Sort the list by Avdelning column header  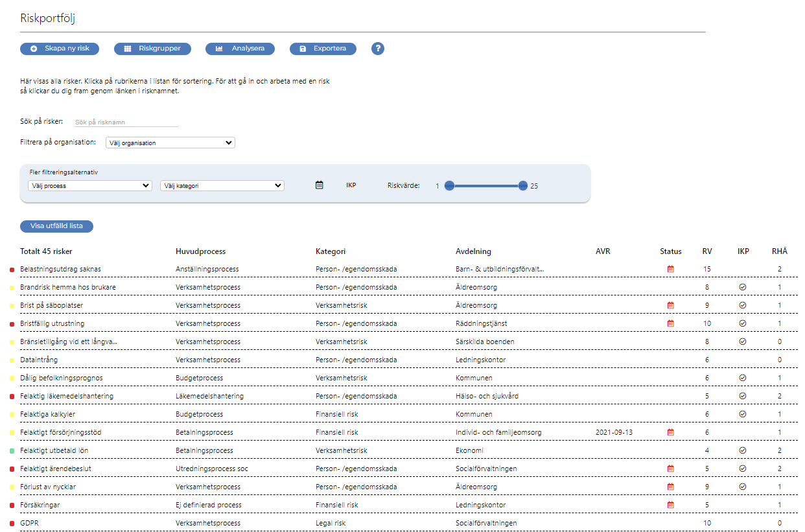pos(473,251)
